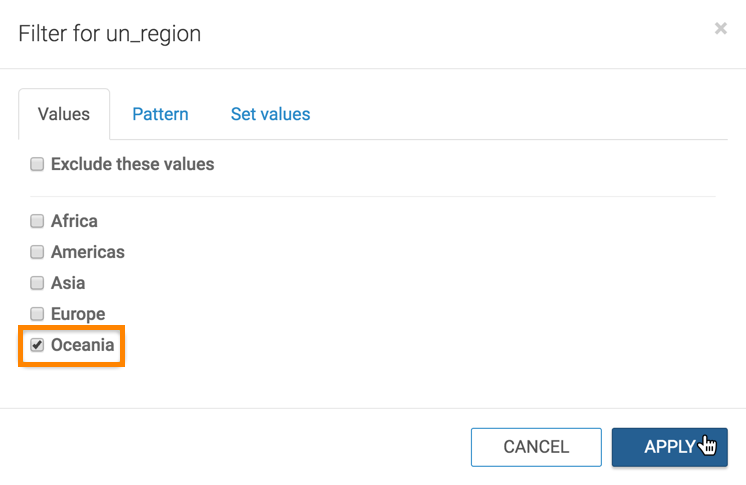Click the Exclude these values label text
Screen dimensions: 746x485
pyautogui.click(x=132, y=164)
